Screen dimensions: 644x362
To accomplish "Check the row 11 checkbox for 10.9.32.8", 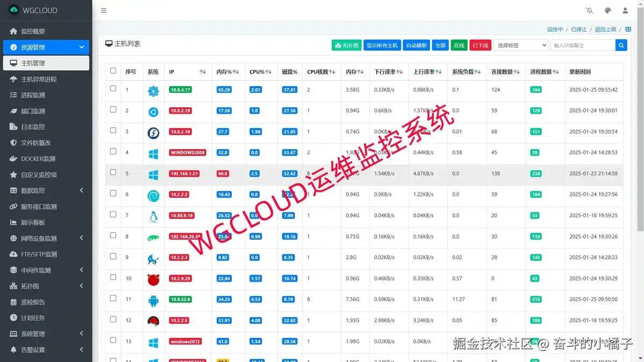I will pyautogui.click(x=113, y=298).
